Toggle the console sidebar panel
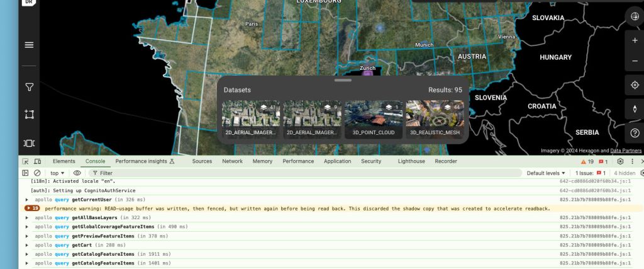This screenshot has width=644, height=269. (x=26, y=173)
